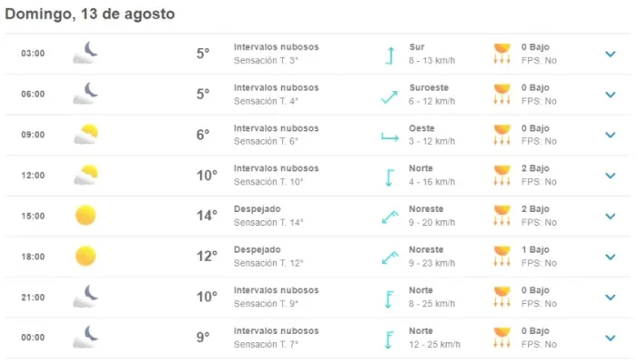Click the 14° temperature at 15:00
This screenshot has height=364, width=637.
click(207, 216)
